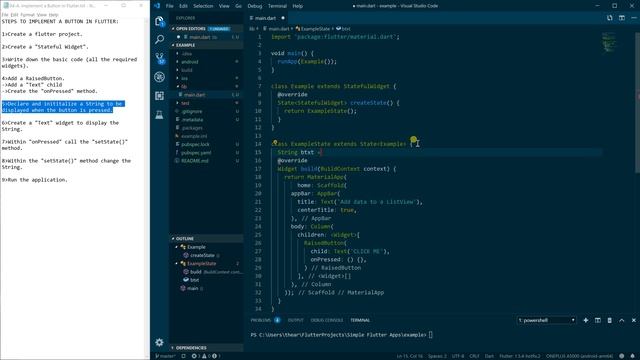Kill terminal with the trash icon
This screenshot has height=360, width=640.
[x=609, y=320]
